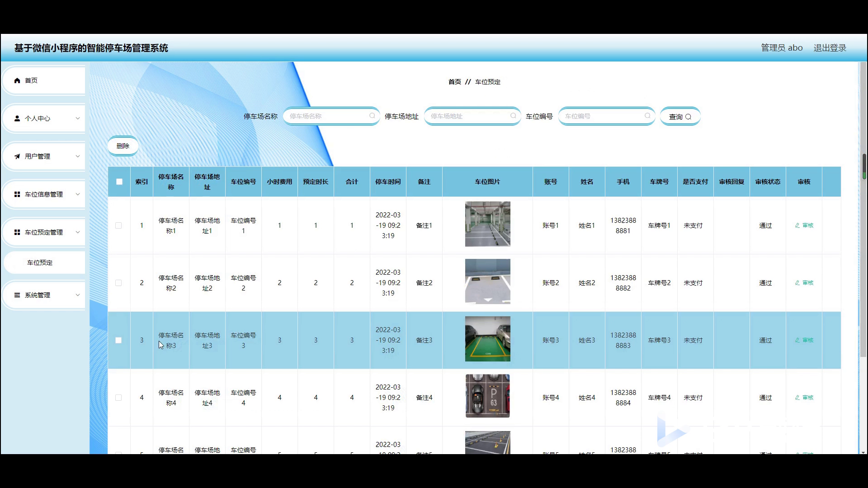This screenshot has height=488, width=868.
Task: Click the 索引 column header
Action: tap(142, 182)
